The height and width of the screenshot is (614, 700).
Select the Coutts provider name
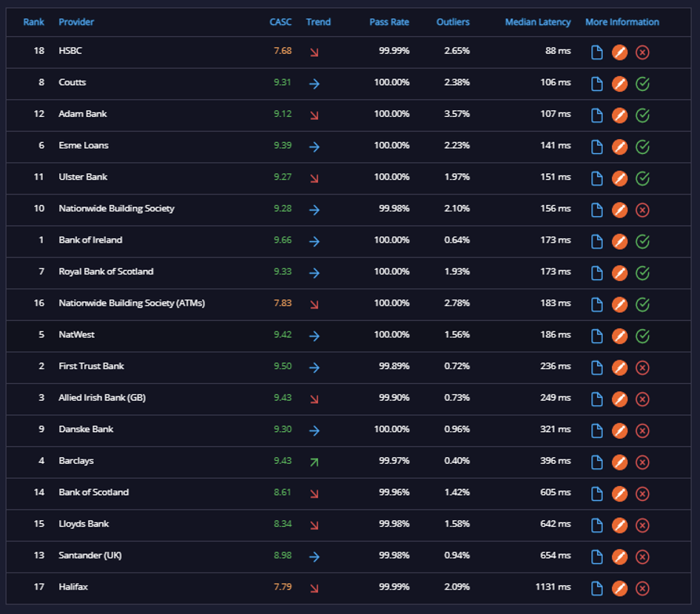point(73,82)
